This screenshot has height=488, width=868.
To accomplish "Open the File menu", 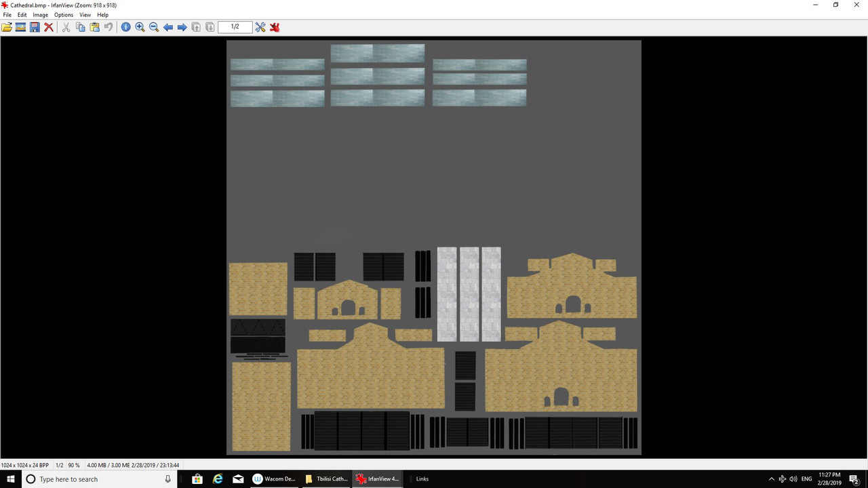I will point(7,15).
